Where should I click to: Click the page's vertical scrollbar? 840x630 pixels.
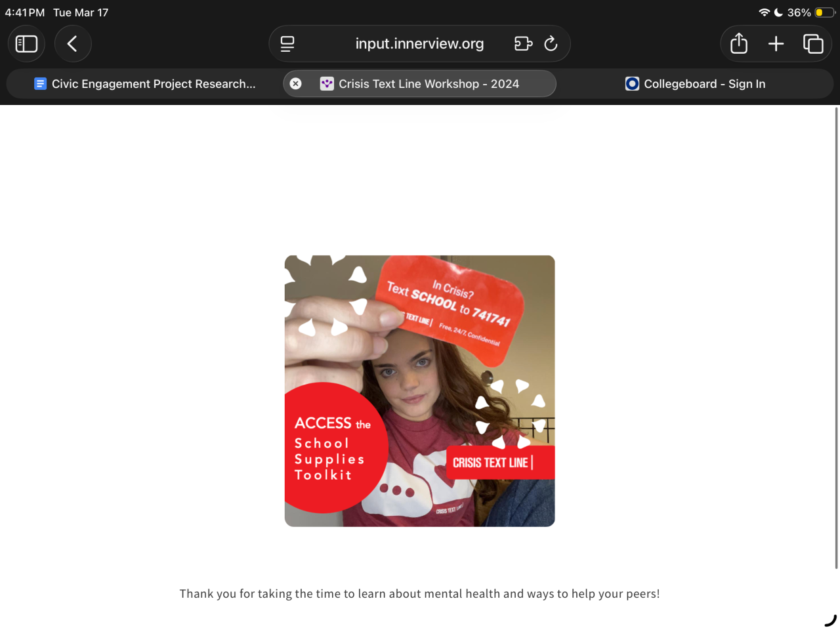click(x=836, y=338)
